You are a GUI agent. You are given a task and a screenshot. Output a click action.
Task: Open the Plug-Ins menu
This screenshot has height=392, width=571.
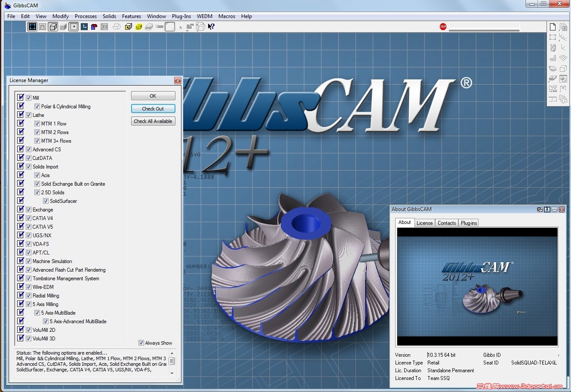pyautogui.click(x=181, y=16)
